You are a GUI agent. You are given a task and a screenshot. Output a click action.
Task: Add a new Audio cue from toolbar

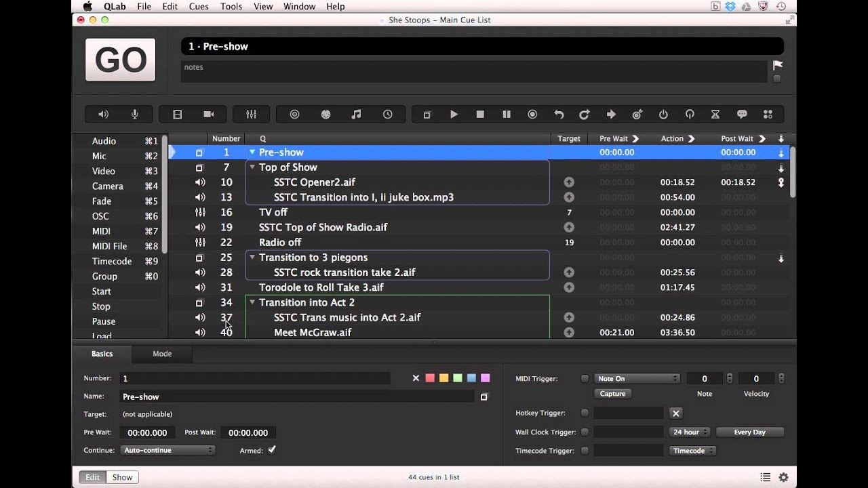click(104, 115)
